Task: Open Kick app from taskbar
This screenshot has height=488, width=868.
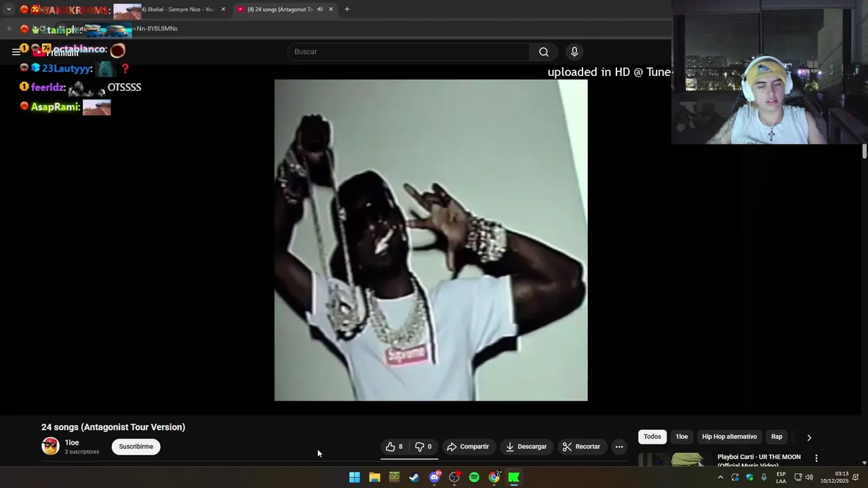Action: (x=514, y=477)
